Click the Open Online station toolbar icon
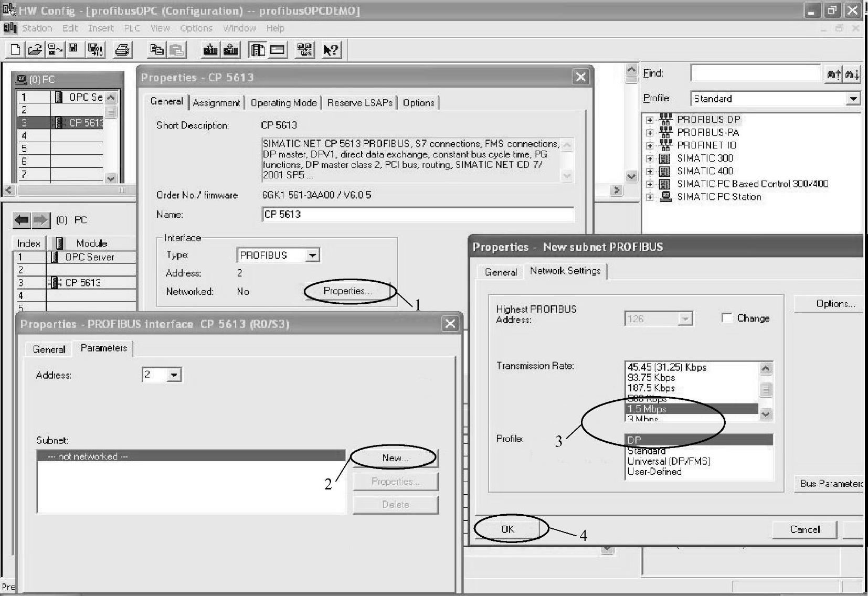 click(55, 50)
